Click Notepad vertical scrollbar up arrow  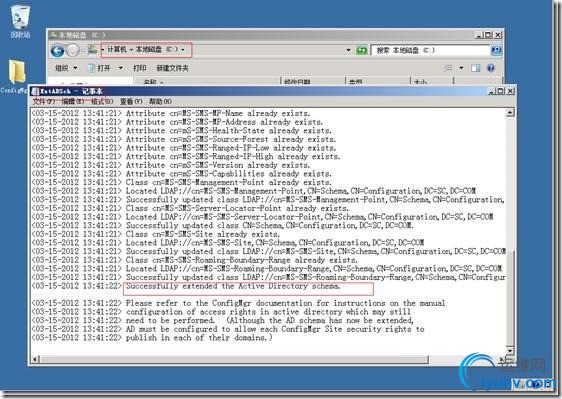510,113
